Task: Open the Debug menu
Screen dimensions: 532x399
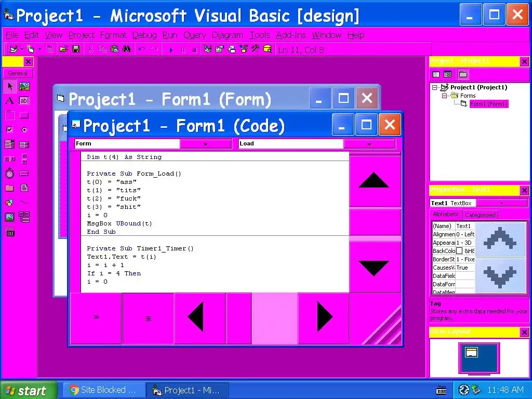Action: point(144,35)
